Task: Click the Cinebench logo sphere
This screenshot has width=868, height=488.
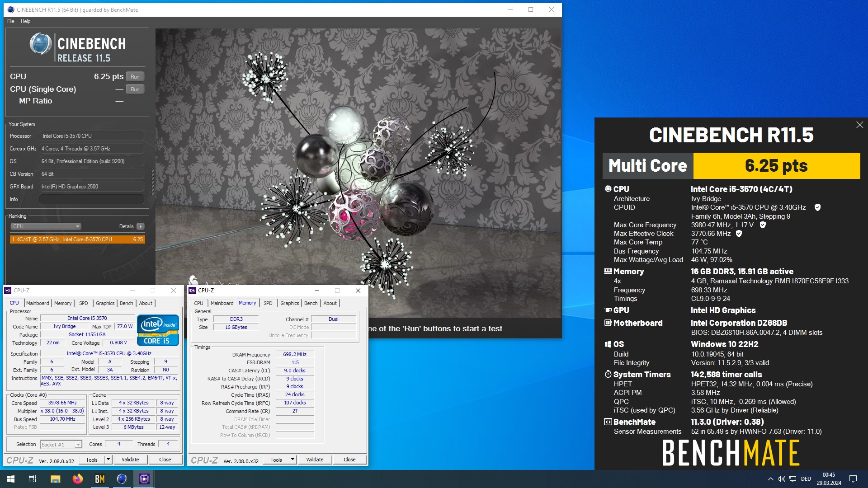Action: click(x=41, y=44)
